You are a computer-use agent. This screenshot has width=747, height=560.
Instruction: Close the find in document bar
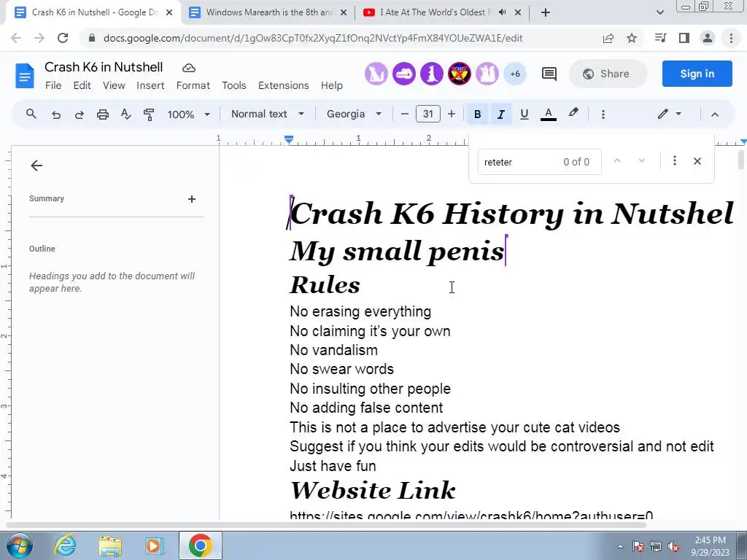pyautogui.click(x=697, y=161)
